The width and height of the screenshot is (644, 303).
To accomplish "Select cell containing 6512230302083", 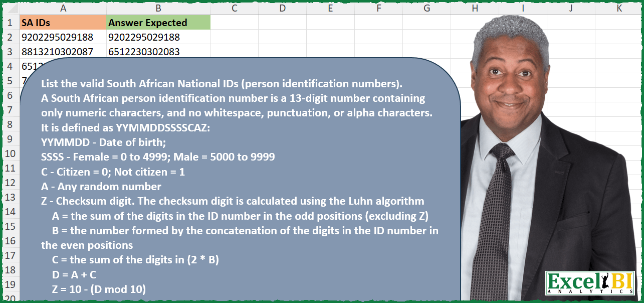I will click(x=158, y=51).
